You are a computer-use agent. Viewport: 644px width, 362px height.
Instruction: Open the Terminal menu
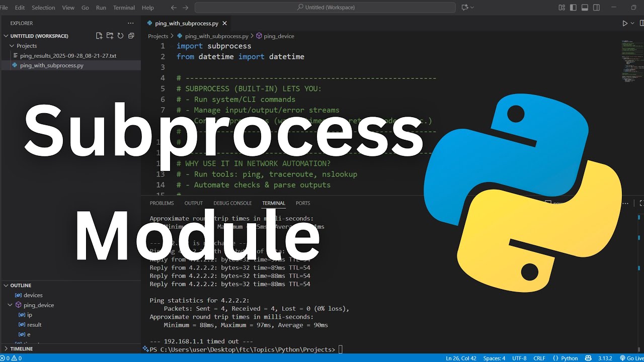coord(124,8)
